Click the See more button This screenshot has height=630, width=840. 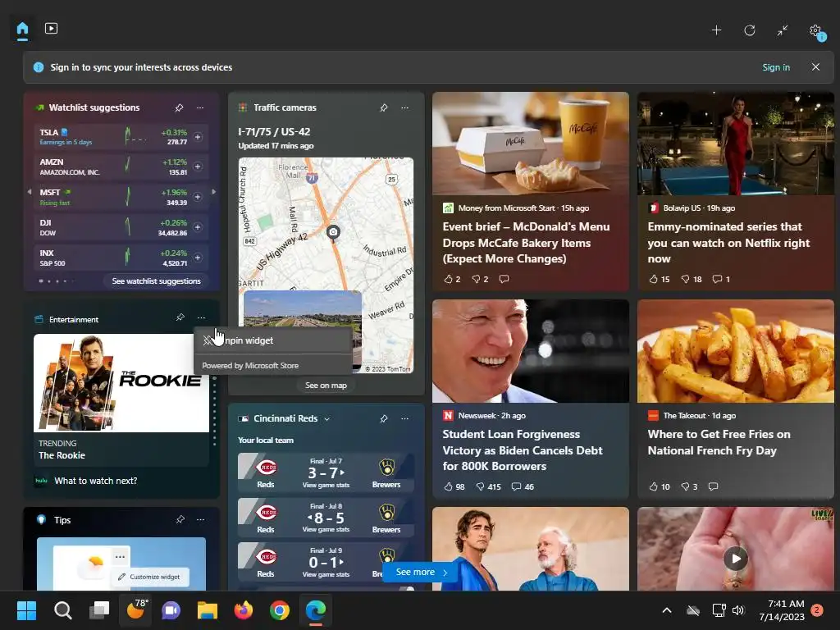(x=421, y=572)
